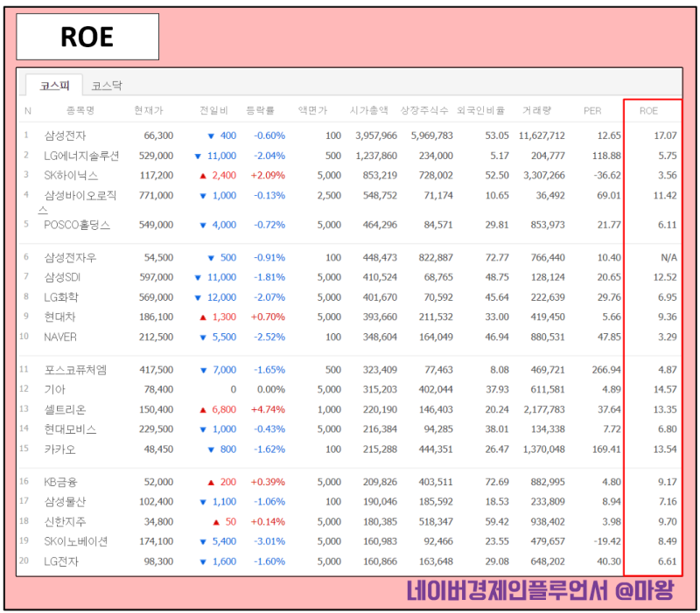
Task: Select NAVER change amount 5,500
Action: (x=224, y=337)
